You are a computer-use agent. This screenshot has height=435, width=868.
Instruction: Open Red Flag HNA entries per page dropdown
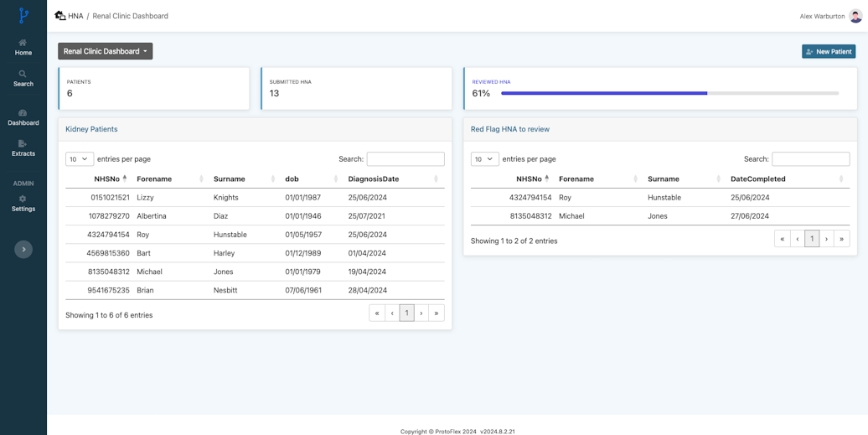485,159
